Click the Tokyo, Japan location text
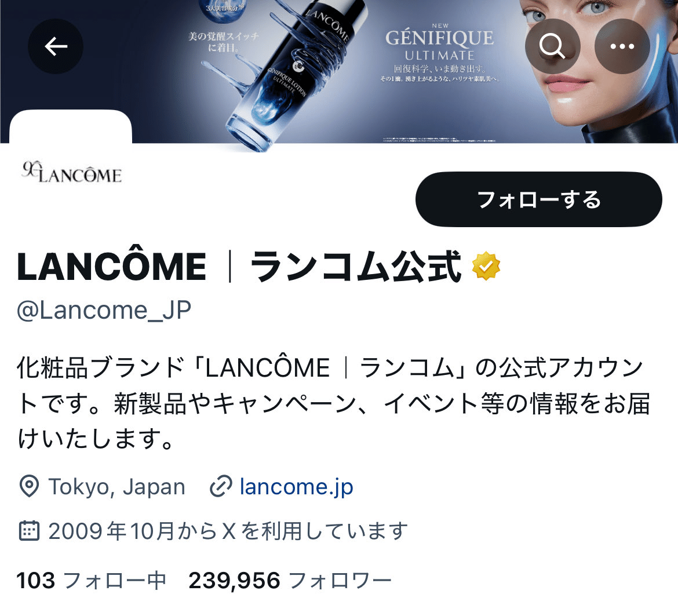 point(116,487)
